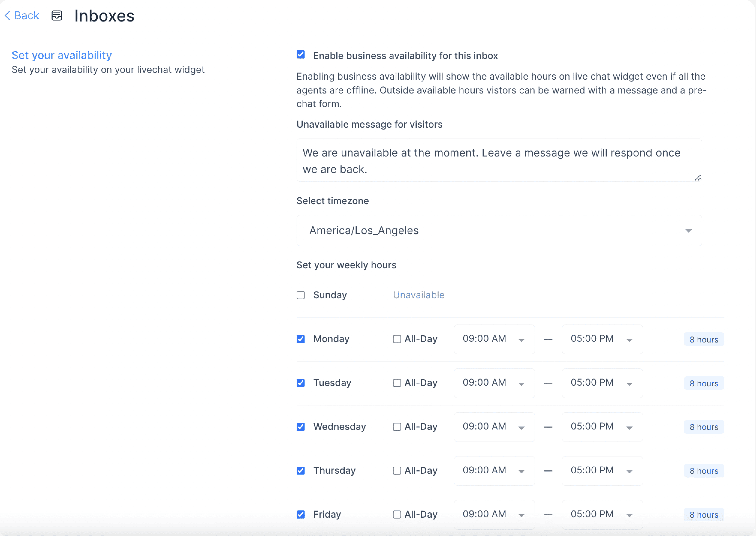756x536 pixels.
Task: Click the Unavailable message for visitors label
Action: point(369,124)
